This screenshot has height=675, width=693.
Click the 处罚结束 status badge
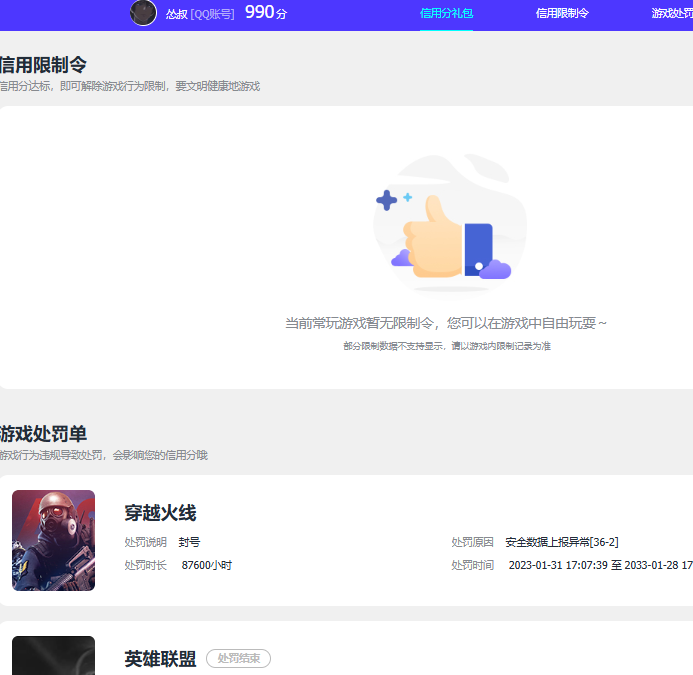coord(239,659)
